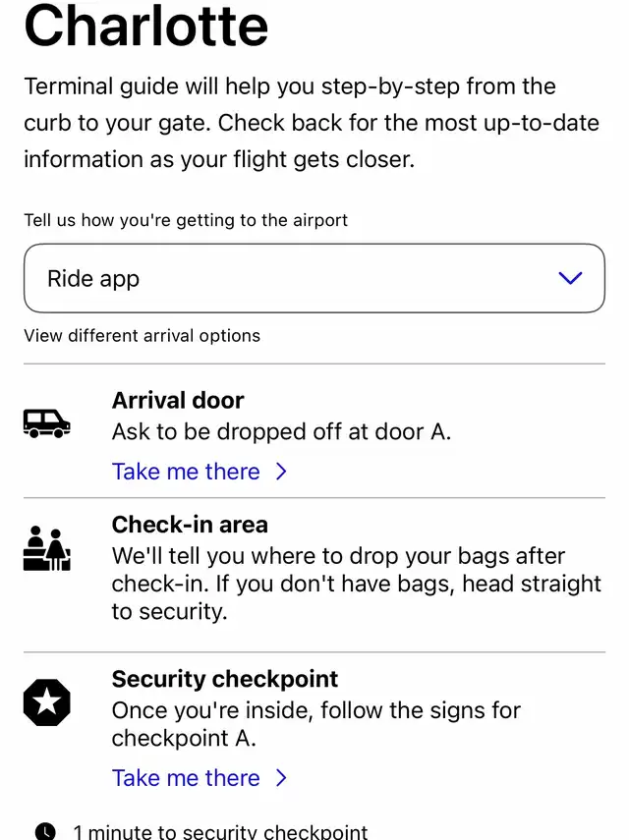The image size is (629, 840).
Task: Select the Security checkpoint heading
Action: pos(224,679)
